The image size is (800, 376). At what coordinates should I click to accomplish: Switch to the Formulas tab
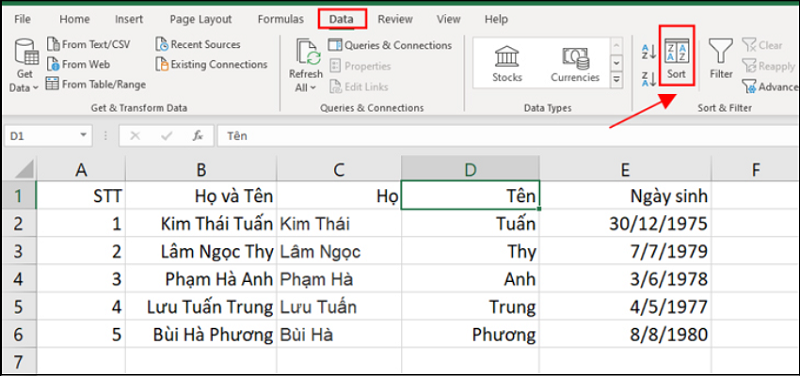(281, 19)
